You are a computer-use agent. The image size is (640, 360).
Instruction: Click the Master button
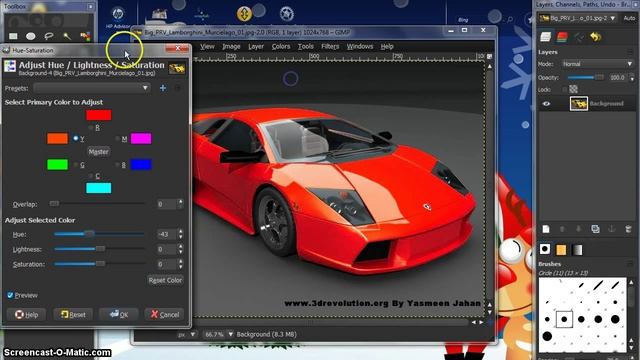[98, 152]
